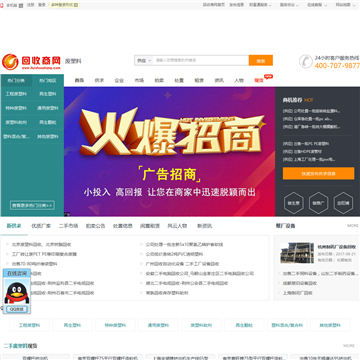Viewport: 360px width, 360px height.
Task: Expand the 网站地图 dropdown
Action: [345, 5]
